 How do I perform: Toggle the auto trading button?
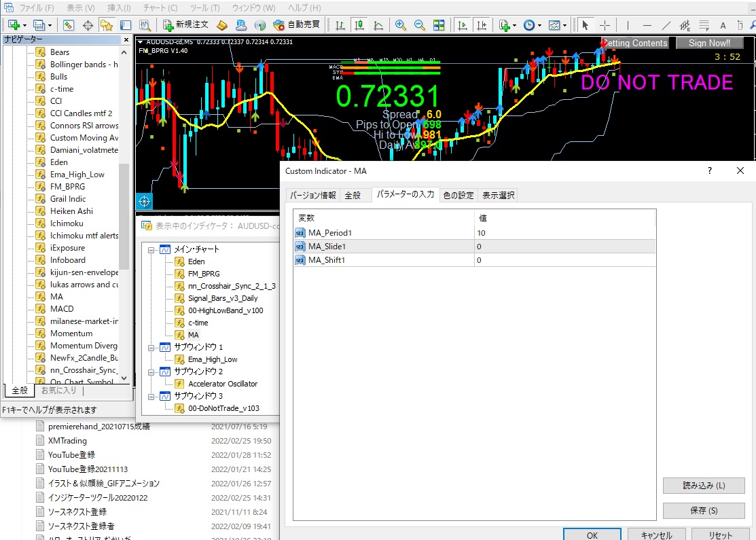(296, 25)
